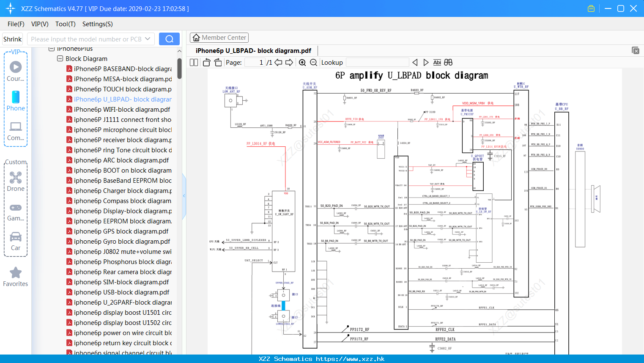Open the Tool(T) menu
Viewport: 644px width, 363px height.
coord(66,24)
